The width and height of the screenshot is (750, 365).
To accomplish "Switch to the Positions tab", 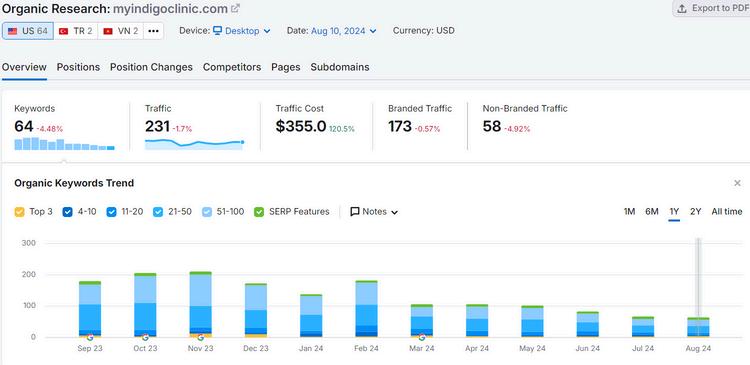I will click(78, 67).
